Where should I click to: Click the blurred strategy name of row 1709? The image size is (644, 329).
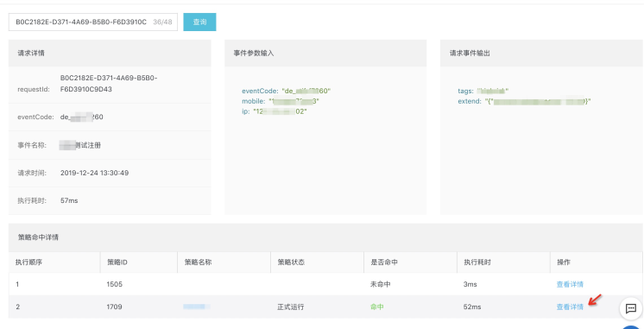click(197, 307)
